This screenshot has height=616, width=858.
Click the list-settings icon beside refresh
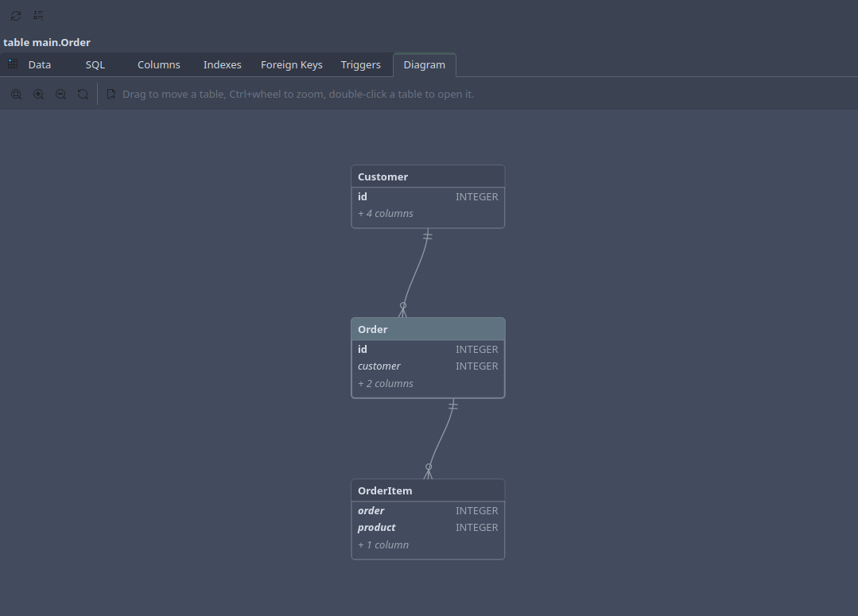click(38, 15)
